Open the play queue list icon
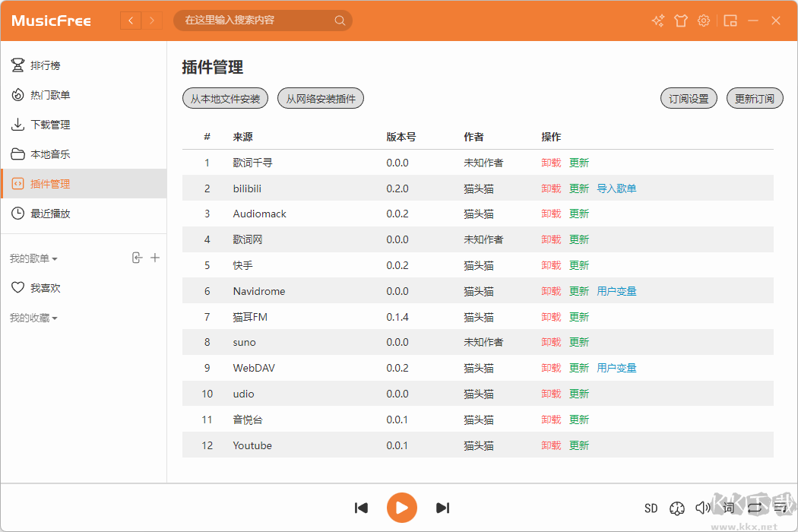Image resolution: width=798 pixels, height=532 pixels. [781, 508]
